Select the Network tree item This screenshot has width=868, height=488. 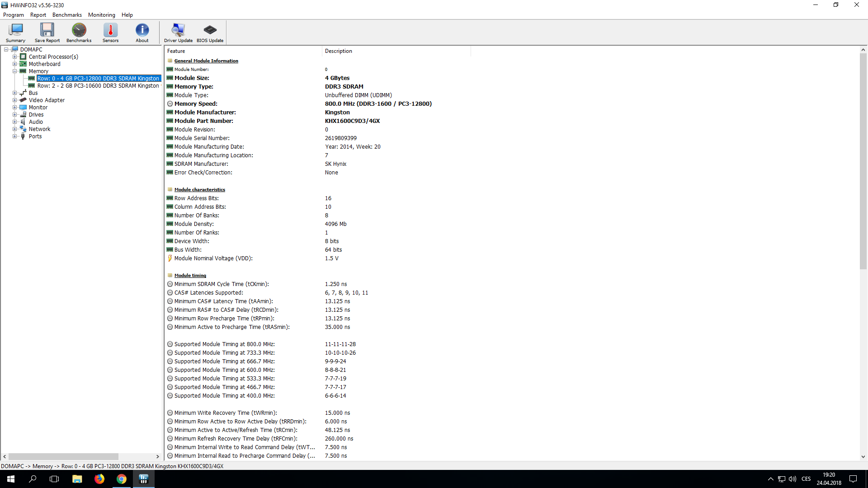pyautogui.click(x=39, y=129)
